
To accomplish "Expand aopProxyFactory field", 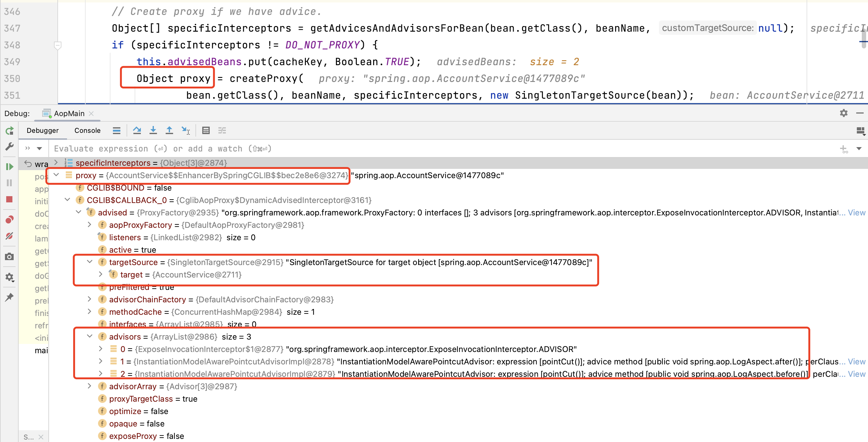I will 90,225.
